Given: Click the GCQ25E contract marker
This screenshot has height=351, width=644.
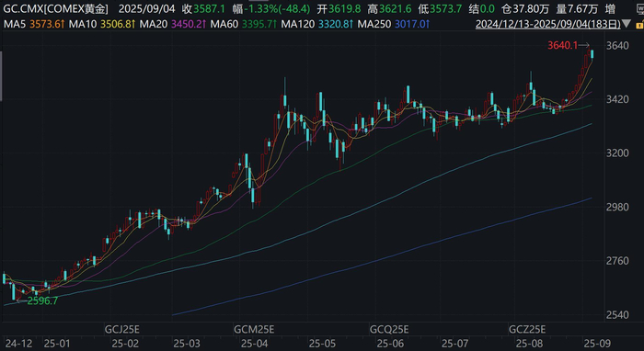Looking at the screenshot, I should pyautogui.click(x=389, y=329).
